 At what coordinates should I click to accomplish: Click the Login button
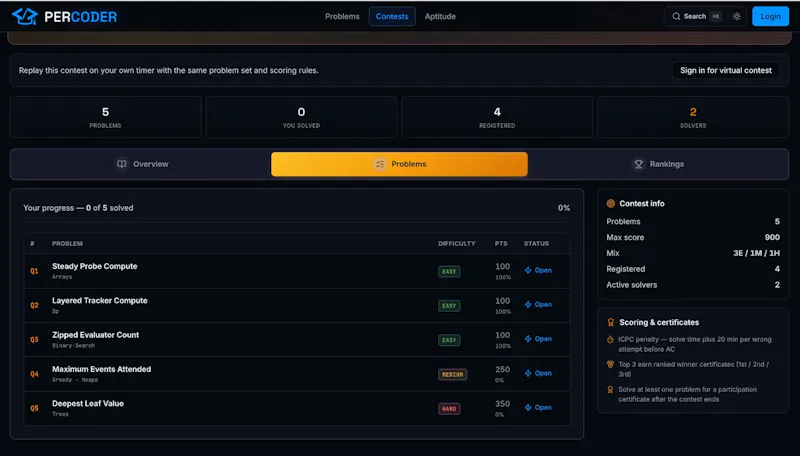[770, 16]
